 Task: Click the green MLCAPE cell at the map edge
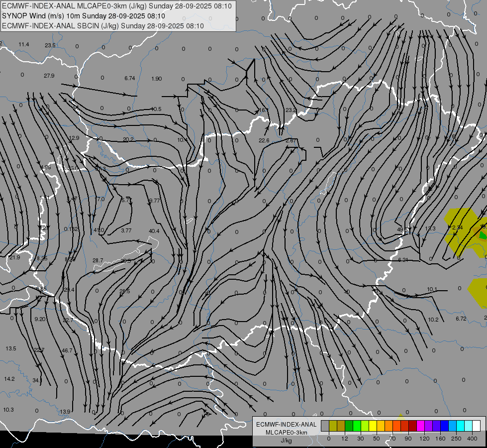483,235
